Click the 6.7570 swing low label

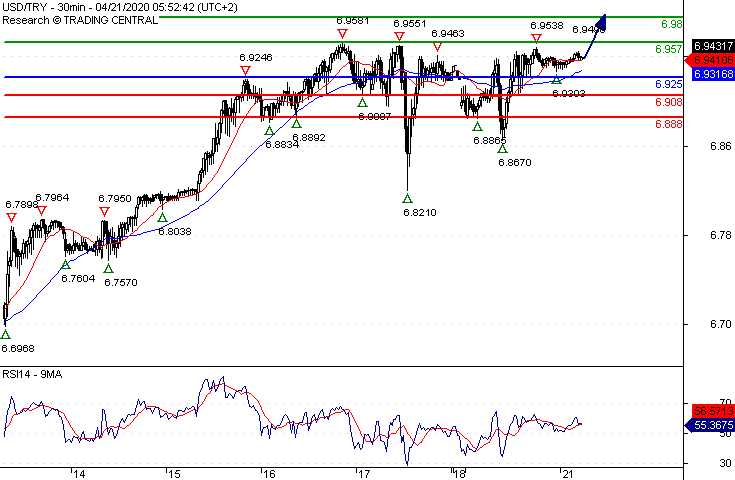point(120,283)
